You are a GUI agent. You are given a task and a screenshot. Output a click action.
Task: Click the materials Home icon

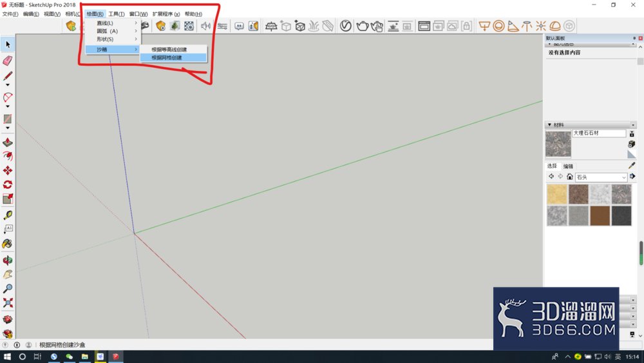[x=570, y=177]
